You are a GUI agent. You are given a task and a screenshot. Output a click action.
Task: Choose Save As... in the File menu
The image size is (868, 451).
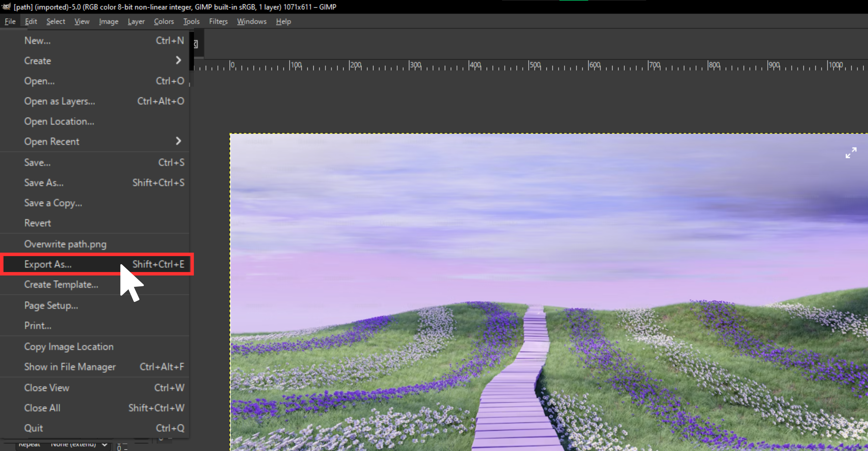pyautogui.click(x=95, y=183)
